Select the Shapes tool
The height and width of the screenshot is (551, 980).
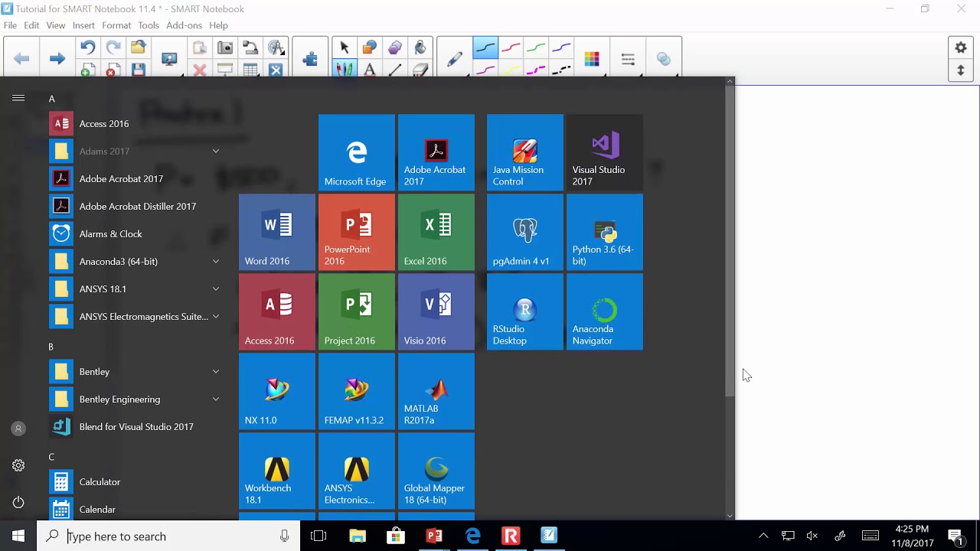click(x=370, y=48)
